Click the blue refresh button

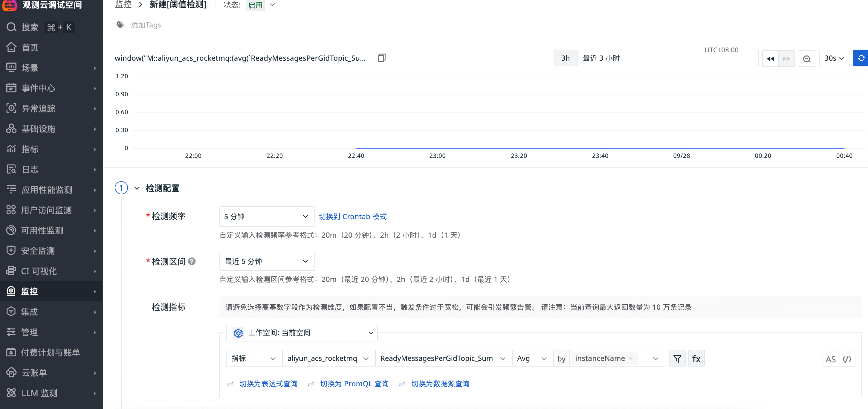click(861, 58)
